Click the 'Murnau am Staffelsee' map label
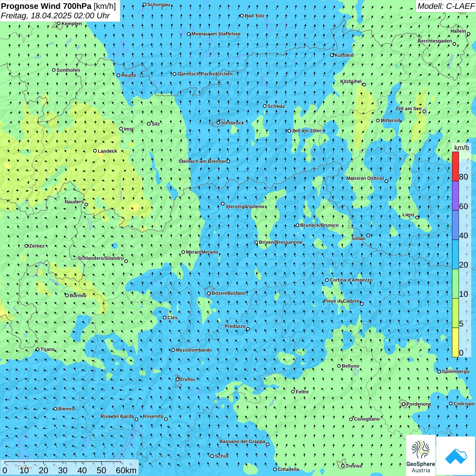 (216, 34)
